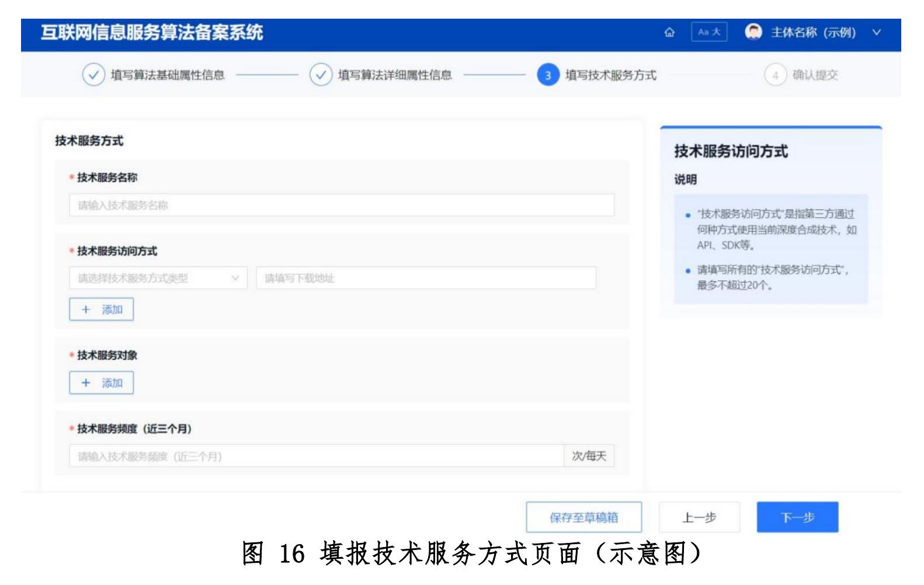The width and height of the screenshot is (924, 585).
Task: Click checkmark icon of first step
Action: click(93, 75)
